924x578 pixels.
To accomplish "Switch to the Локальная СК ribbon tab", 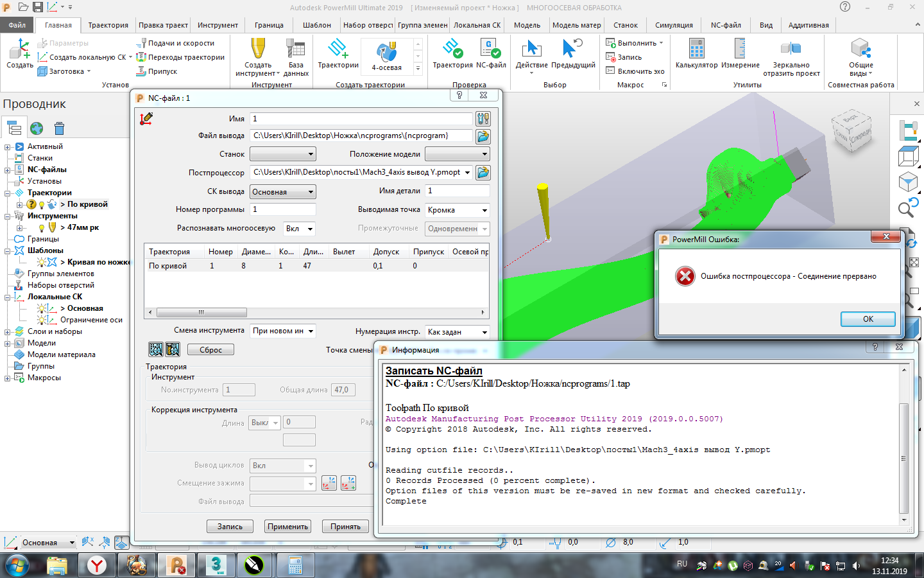I will point(477,25).
